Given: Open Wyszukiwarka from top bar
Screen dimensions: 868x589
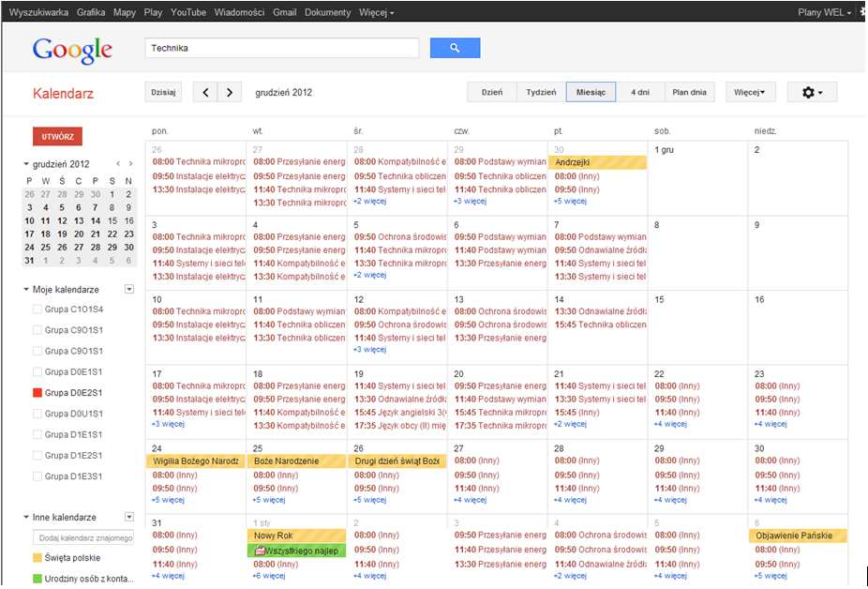Looking at the screenshot, I should [x=38, y=12].
